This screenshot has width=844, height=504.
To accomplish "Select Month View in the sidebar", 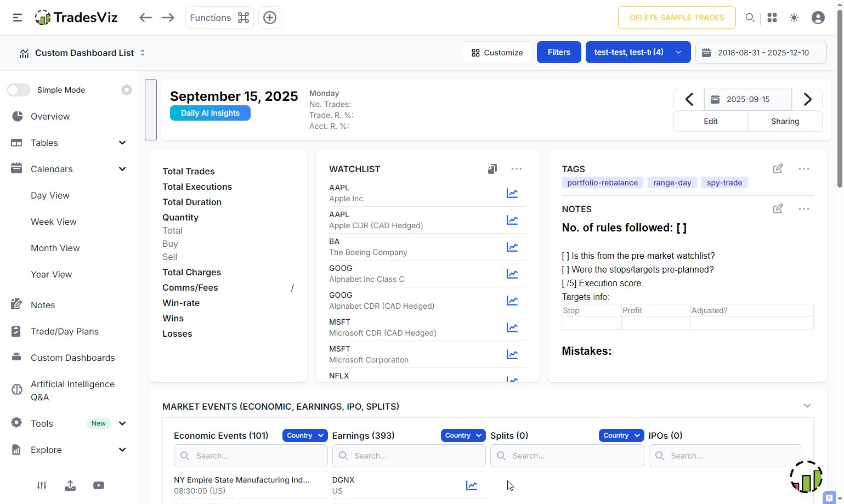I will [x=55, y=248].
